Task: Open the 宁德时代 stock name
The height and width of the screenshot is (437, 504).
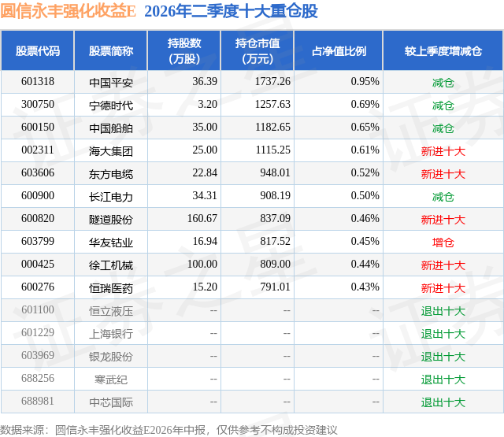Action: [111, 105]
